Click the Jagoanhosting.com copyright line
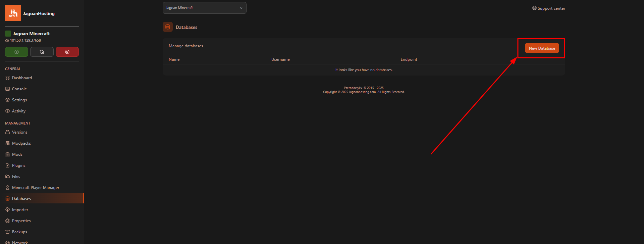This screenshot has height=244, width=644. click(364, 92)
